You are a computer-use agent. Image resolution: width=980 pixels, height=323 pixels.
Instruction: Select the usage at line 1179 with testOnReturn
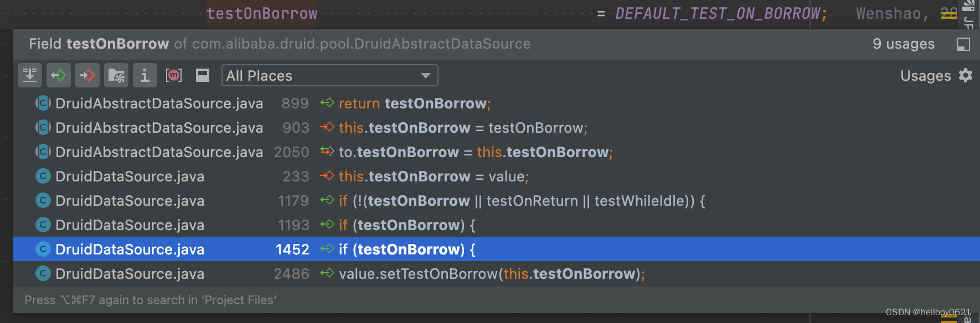(497, 201)
